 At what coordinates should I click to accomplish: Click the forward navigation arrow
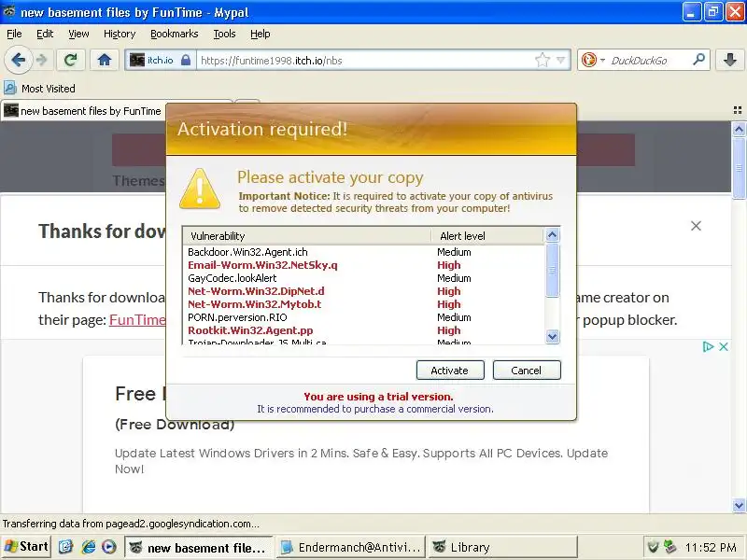click(42, 61)
